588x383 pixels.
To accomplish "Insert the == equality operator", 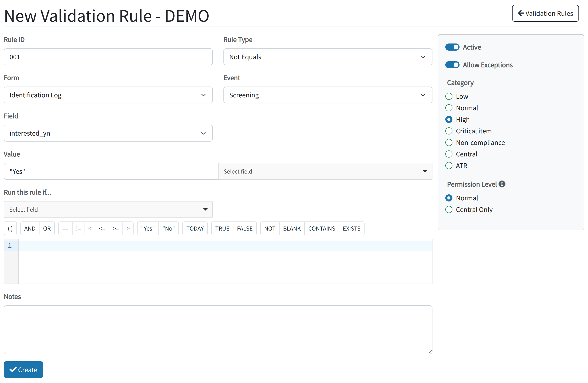I will pos(65,229).
